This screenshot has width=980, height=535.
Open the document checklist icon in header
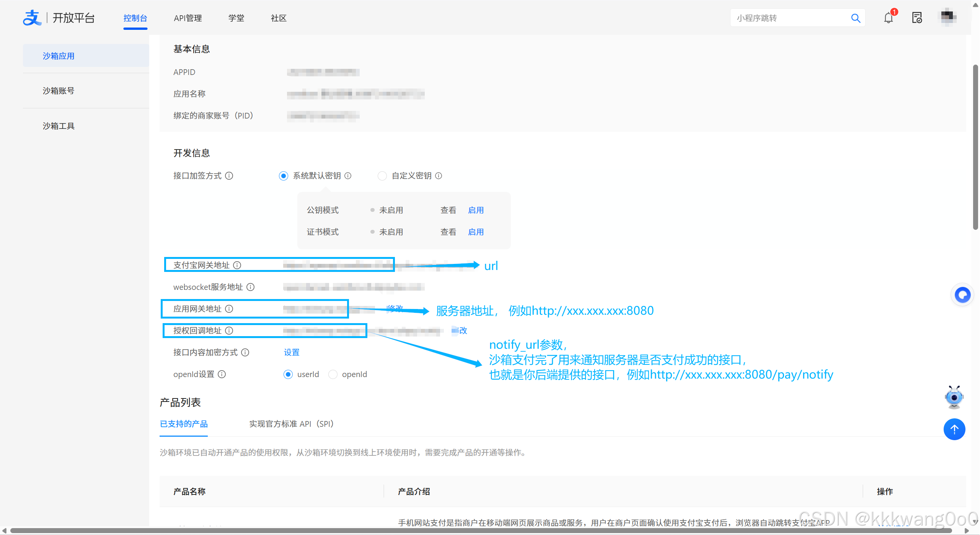[917, 18]
